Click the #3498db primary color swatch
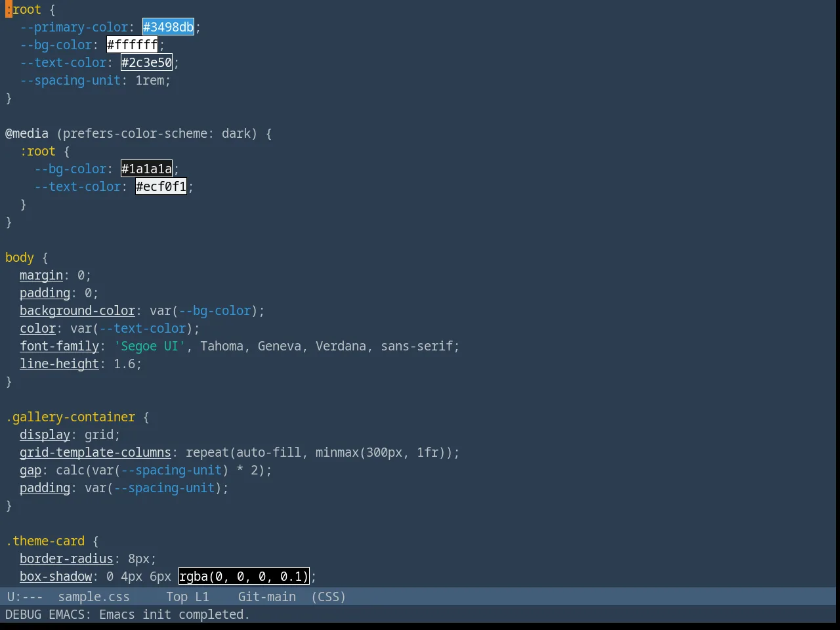Viewport: 840px width, 630px height. point(168,27)
